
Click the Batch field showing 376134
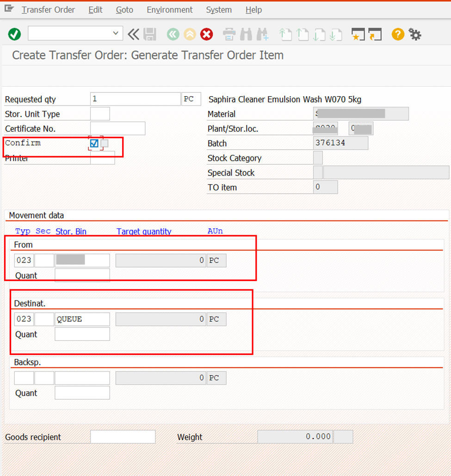click(x=340, y=143)
